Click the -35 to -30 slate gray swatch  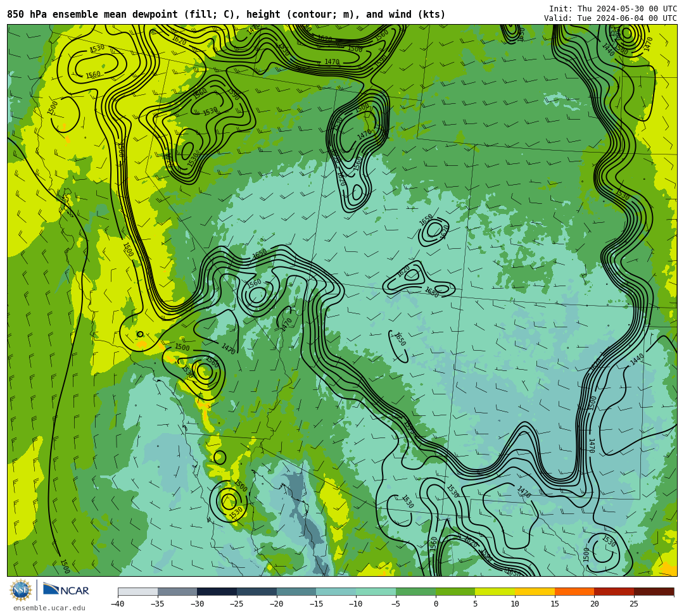pos(177,591)
